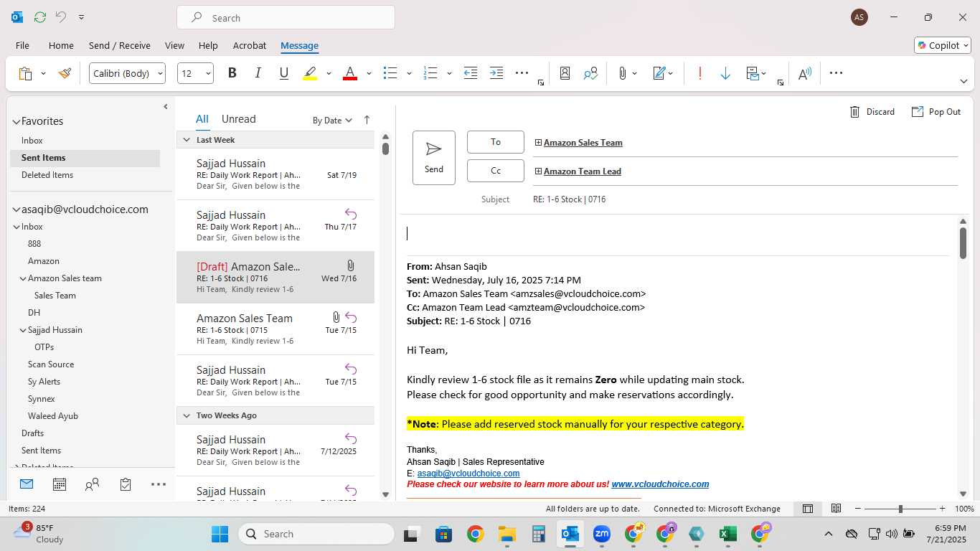Mark message as Low Importance
The height and width of the screenshot is (551, 980).
(x=725, y=73)
